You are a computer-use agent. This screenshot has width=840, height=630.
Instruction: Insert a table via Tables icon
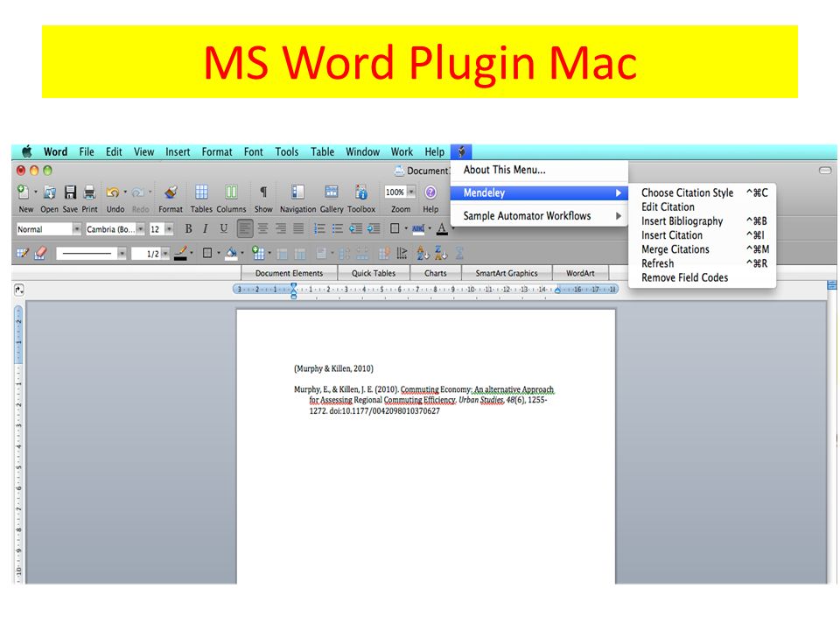tap(201, 192)
